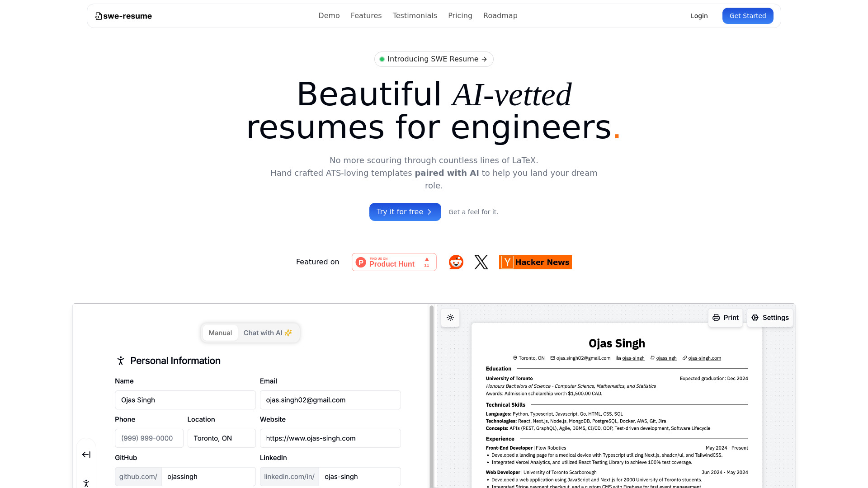Viewport: 868px width, 488px height.
Task: Click the Settings gear icon in preview
Action: (755, 317)
